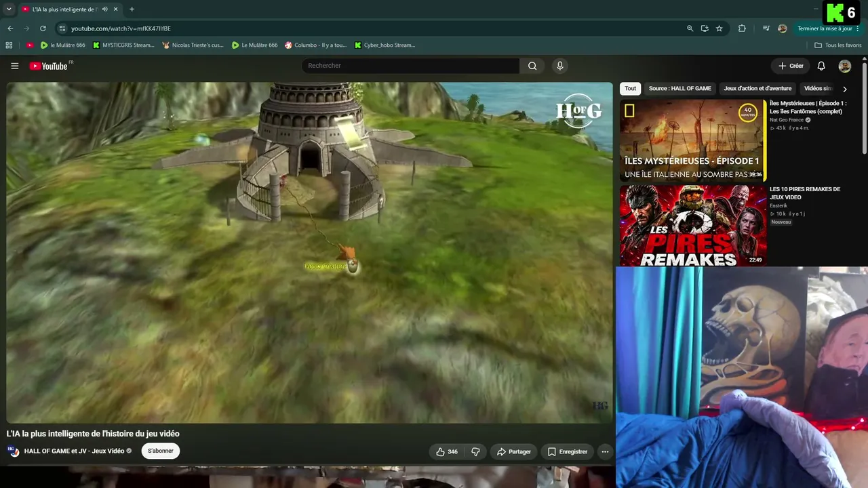
Task: Bookmark this page with the star
Action: (x=719, y=28)
